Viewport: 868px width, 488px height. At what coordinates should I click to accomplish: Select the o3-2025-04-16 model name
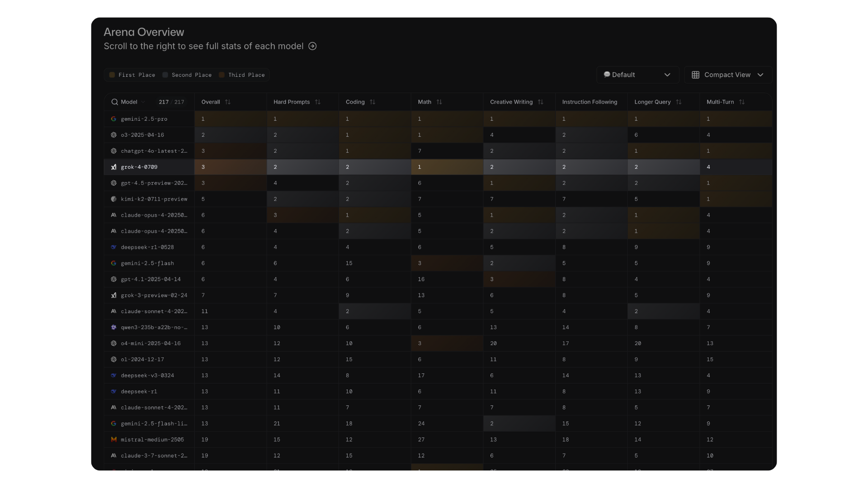[x=142, y=135]
